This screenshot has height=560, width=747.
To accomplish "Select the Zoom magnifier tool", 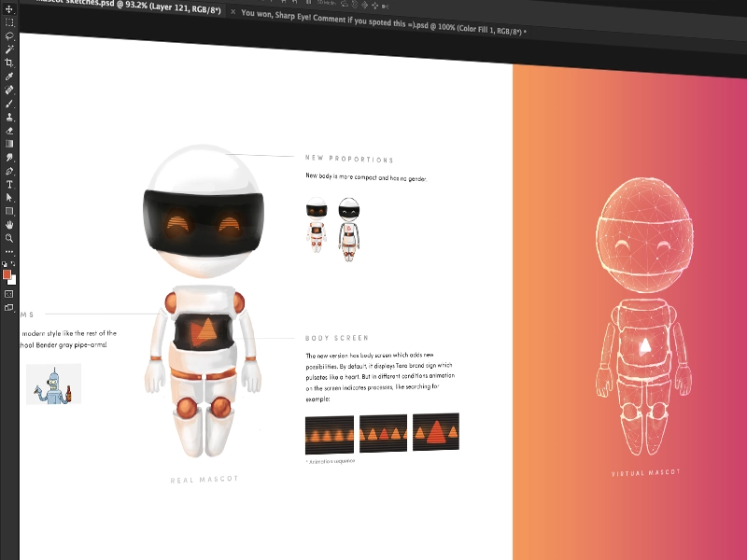I will click(9, 238).
